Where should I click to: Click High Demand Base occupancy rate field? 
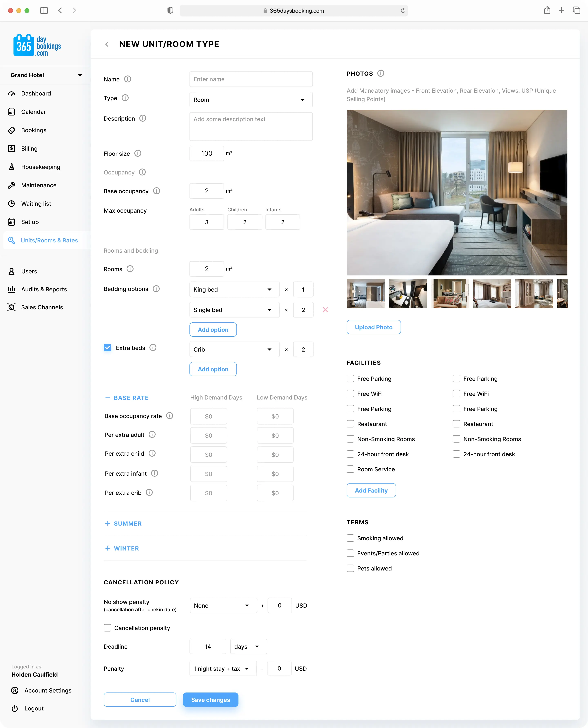pyautogui.click(x=208, y=416)
